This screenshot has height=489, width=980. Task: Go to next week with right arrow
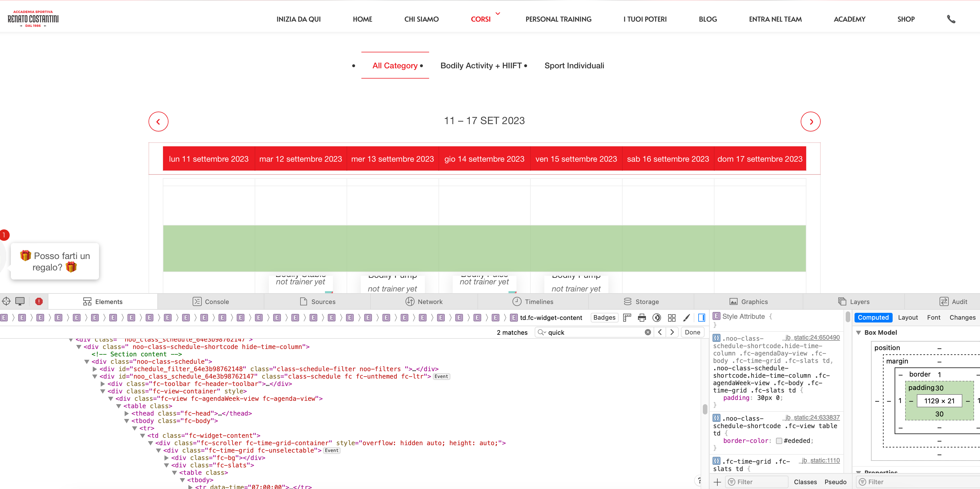(810, 121)
